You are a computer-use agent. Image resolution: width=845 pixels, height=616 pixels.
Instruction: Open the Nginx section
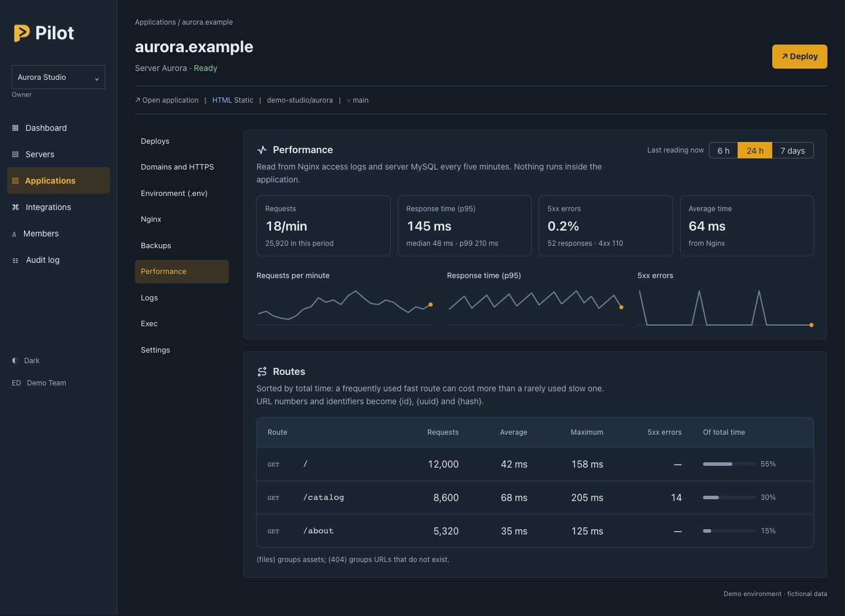tap(182, 219)
